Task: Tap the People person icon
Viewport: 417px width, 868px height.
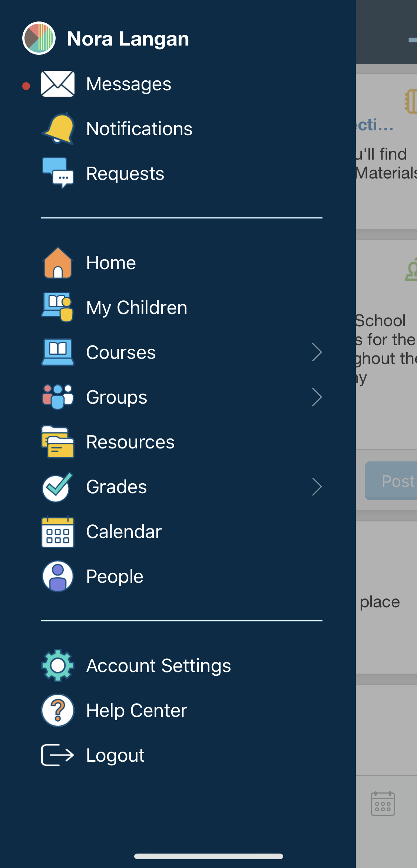Action: click(57, 576)
